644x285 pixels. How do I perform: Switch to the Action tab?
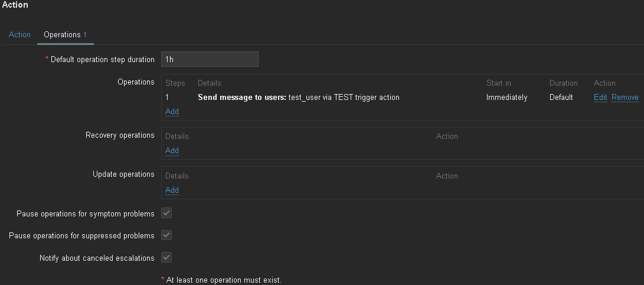point(19,35)
